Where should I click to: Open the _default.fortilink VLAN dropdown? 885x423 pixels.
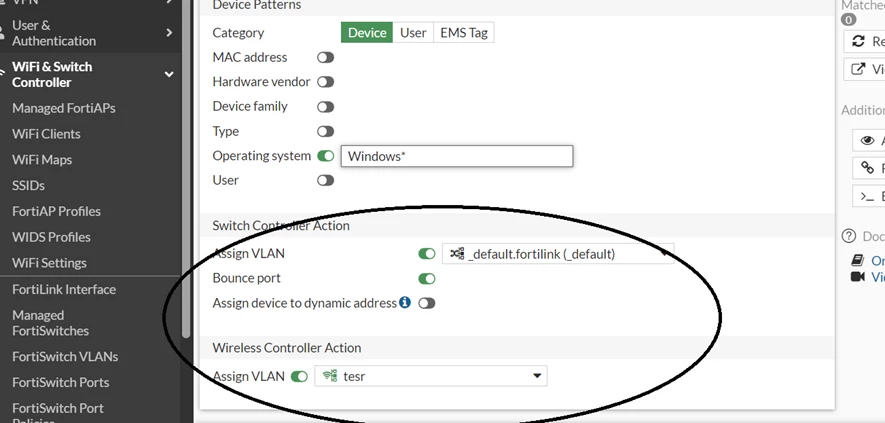pyautogui.click(x=558, y=254)
